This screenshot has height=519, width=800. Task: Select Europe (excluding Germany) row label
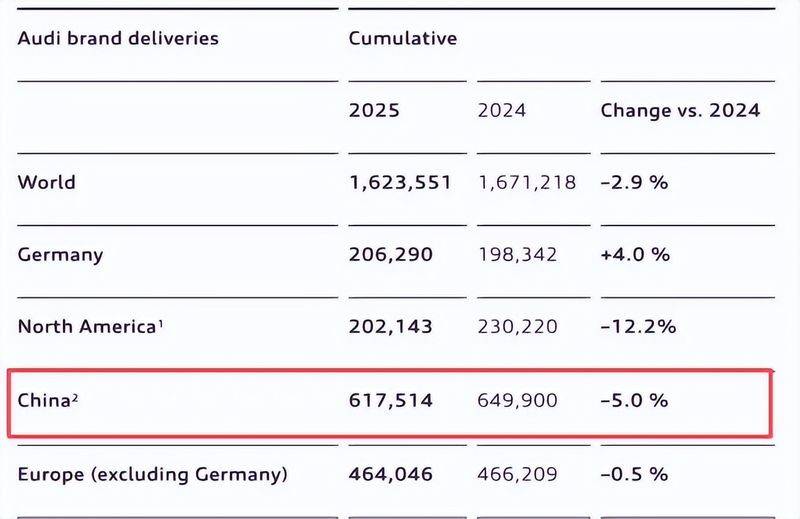click(x=153, y=475)
